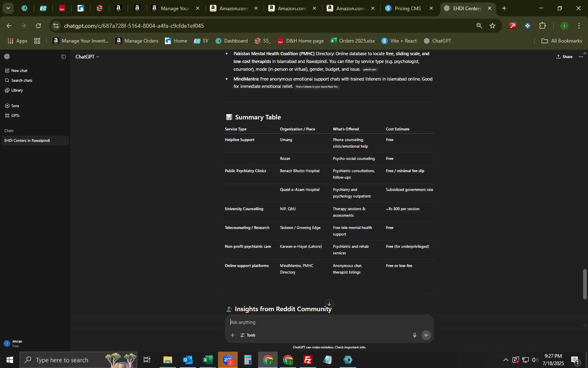Click the Cost Estimate column header
This screenshot has height=368, width=588.
[x=398, y=129]
